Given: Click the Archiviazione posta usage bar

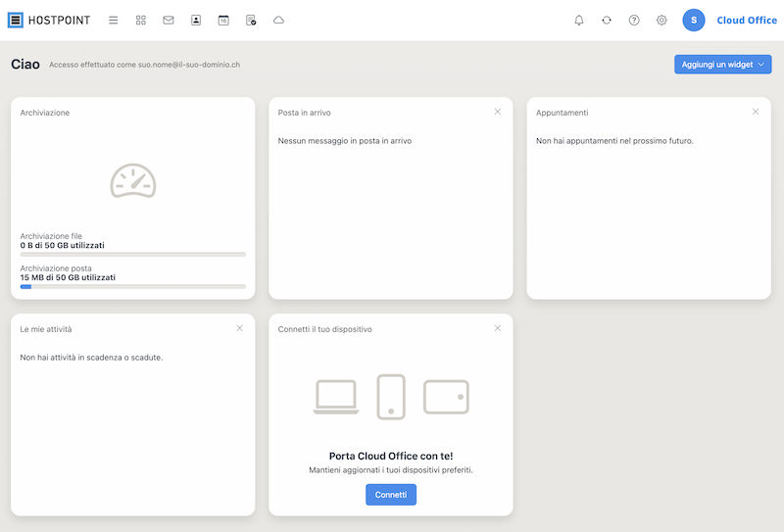Looking at the screenshot, I should [133, 286].
